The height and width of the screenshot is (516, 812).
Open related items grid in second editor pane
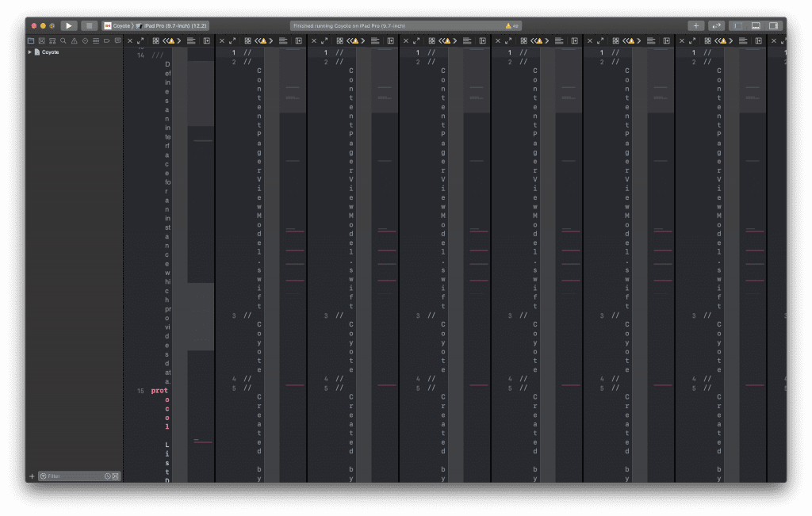click(247, 41)
